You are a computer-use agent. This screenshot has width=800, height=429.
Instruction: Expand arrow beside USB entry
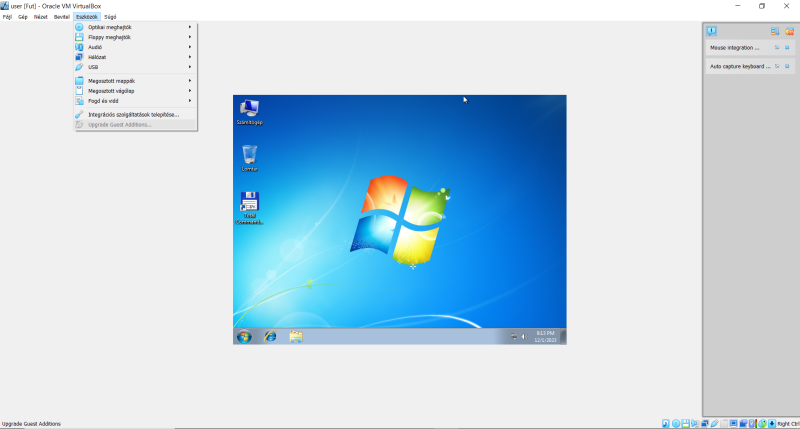(x=190, y=67)
